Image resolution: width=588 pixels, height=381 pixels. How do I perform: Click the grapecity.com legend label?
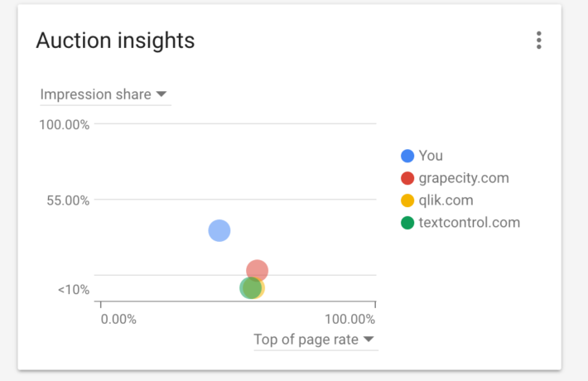coord(464,178)
